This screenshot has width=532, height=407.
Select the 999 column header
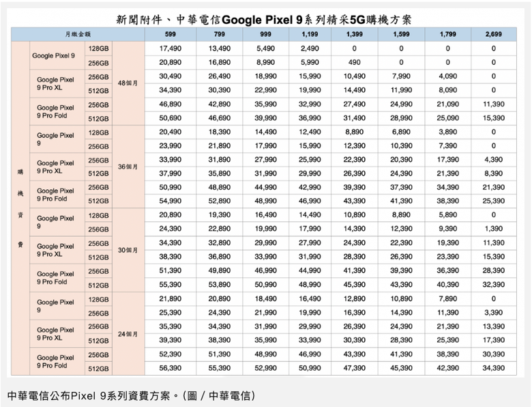coord(266,34)
